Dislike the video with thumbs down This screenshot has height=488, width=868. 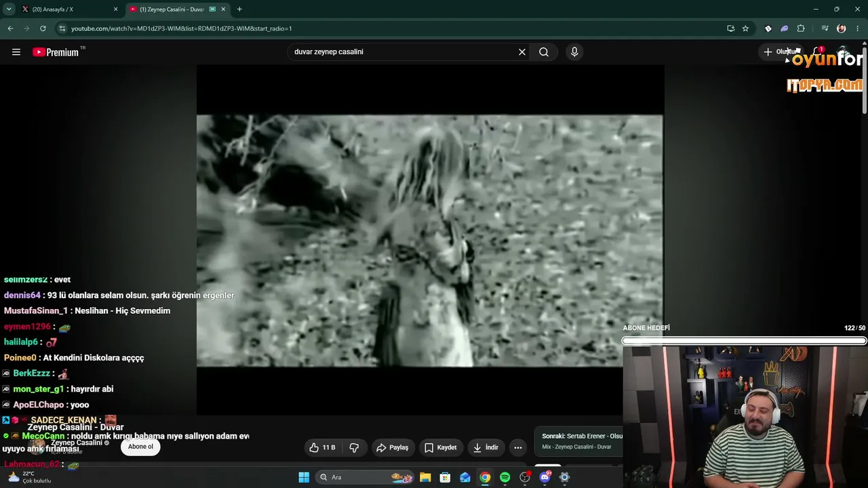(x=354, y=447)
